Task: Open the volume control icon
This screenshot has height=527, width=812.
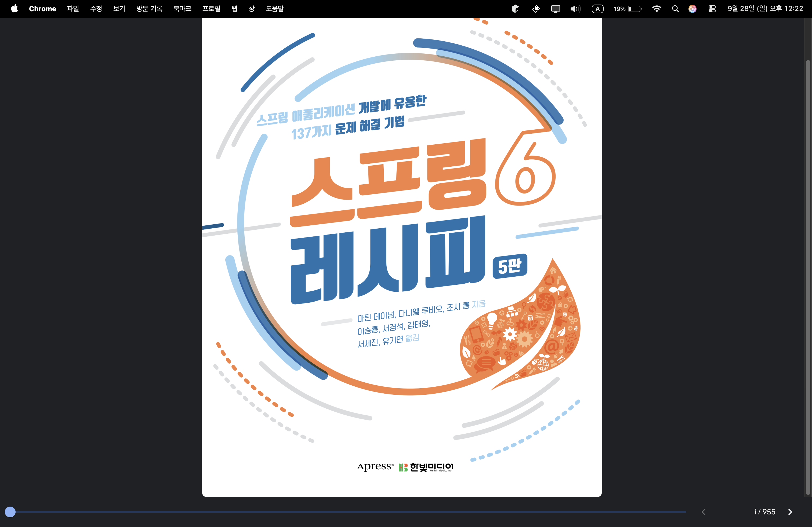Action: [x=575, y=9]
